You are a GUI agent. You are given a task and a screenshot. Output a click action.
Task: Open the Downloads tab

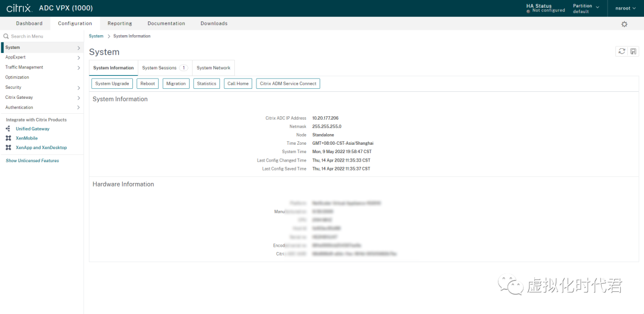pyautogui.click(x=214, y=23)
